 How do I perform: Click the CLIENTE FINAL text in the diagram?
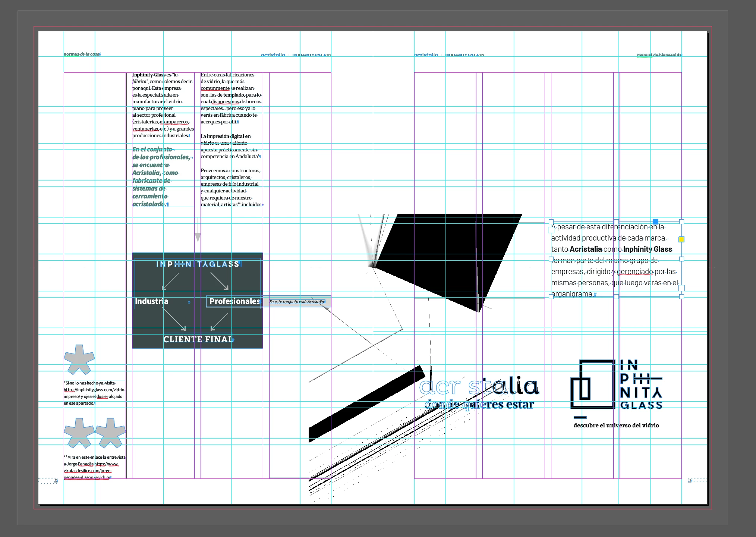(x=198, y=339)
